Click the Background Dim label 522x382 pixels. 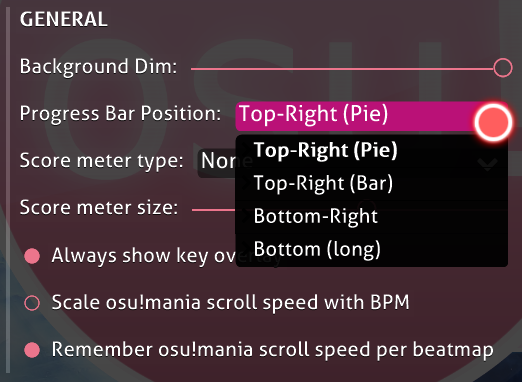98,67
